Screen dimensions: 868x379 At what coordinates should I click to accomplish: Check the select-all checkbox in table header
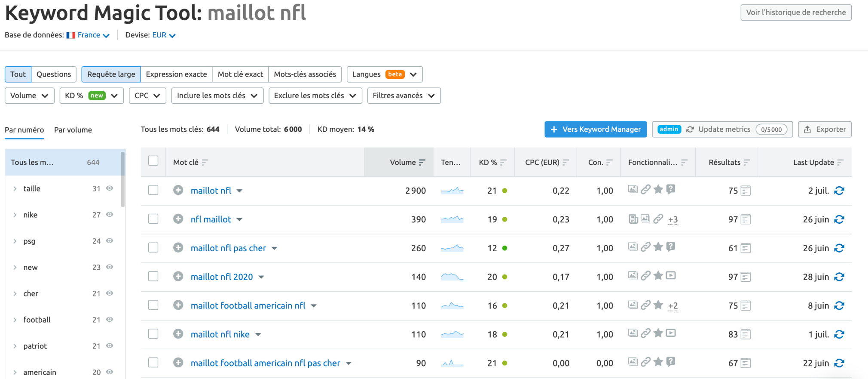[153, 161]
